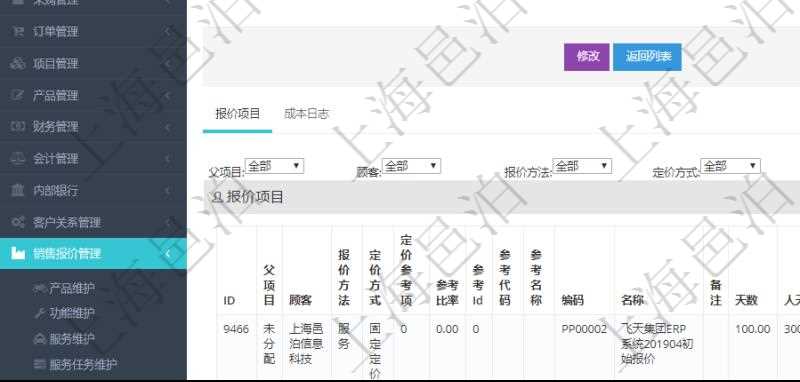The image size is (800, 382).
Task: Open the 父项目 filter dropdown
Action: 274,166
